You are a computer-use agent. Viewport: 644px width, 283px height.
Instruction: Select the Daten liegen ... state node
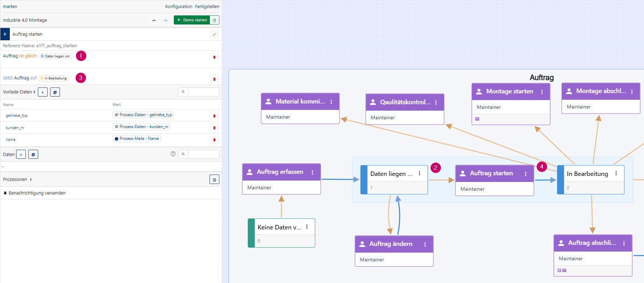[394, 180]
